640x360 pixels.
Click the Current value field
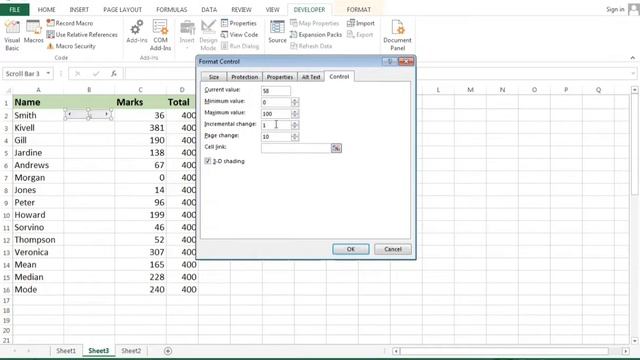pyautogui.click(x=276, y=91)
